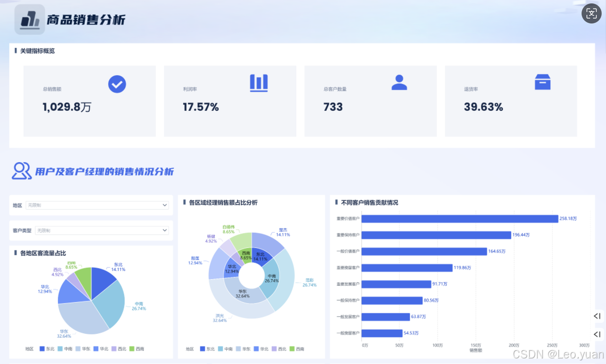The height and width of the screenshot is (364, 606).
Task: Toggle 华北 in the 各区域经理销售额 donut legend
Action: pyautogui.click(x=261, y=349)
